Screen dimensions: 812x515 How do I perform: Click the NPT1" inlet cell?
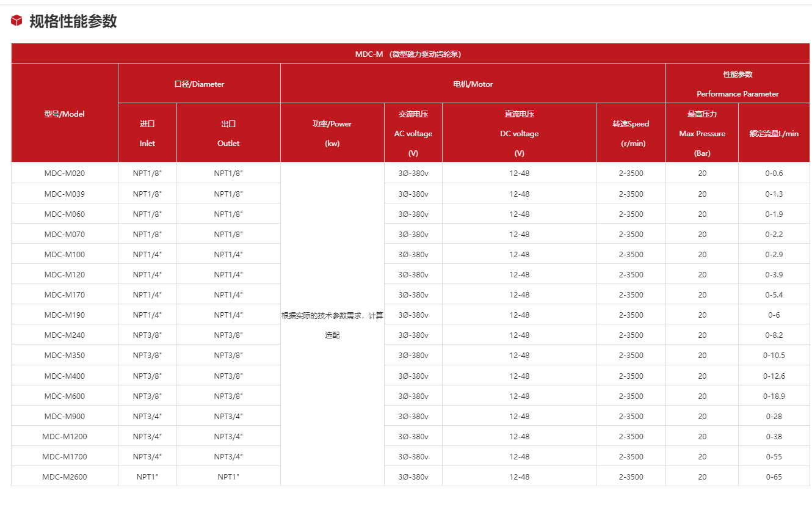(147, 477)
